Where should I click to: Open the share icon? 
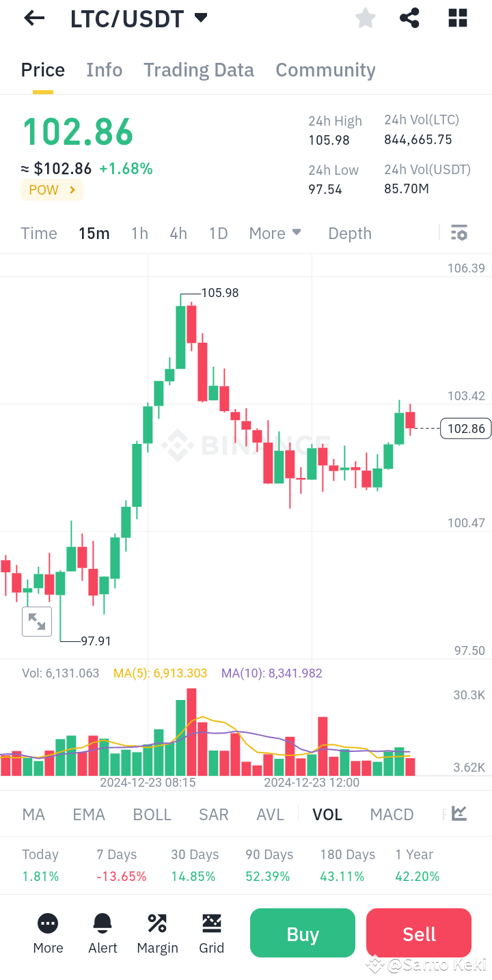pyautogui.click(x=409, y=18)
